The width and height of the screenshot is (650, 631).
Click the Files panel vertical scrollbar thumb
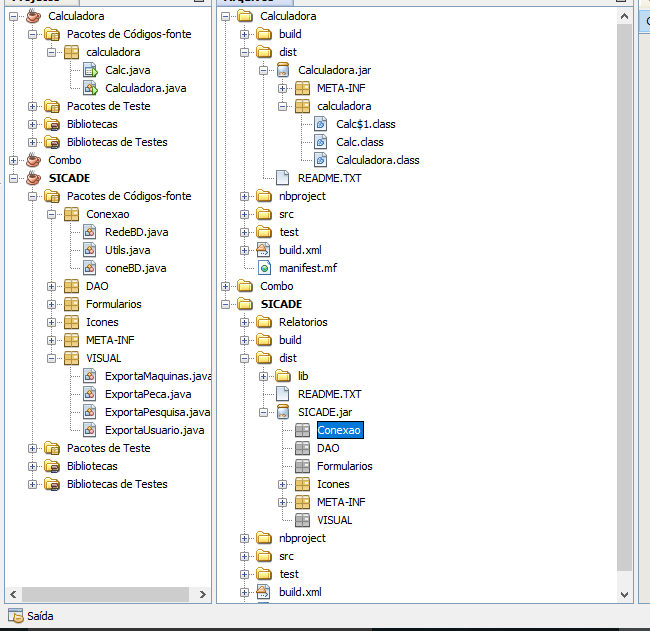click(x=624, y=297)
